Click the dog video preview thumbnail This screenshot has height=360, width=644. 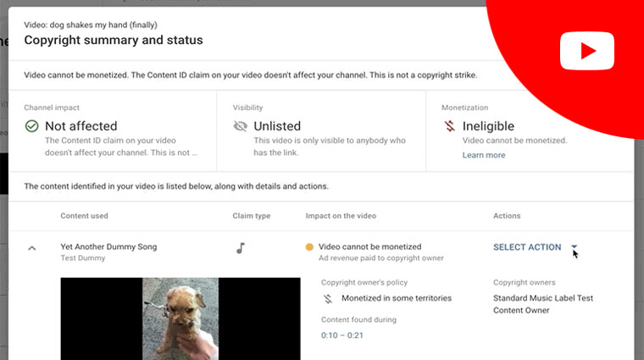coord(180,318)
